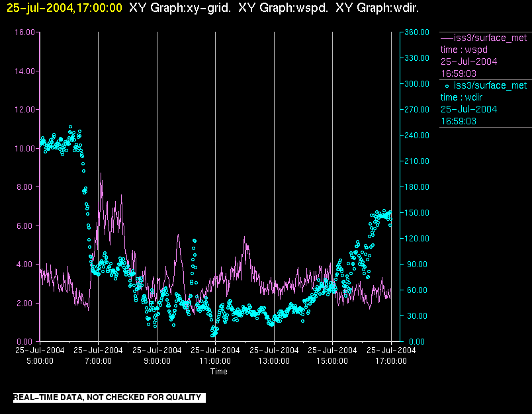Click the cyan wind direction cluster near 240 degrees

tap(61, 142)
